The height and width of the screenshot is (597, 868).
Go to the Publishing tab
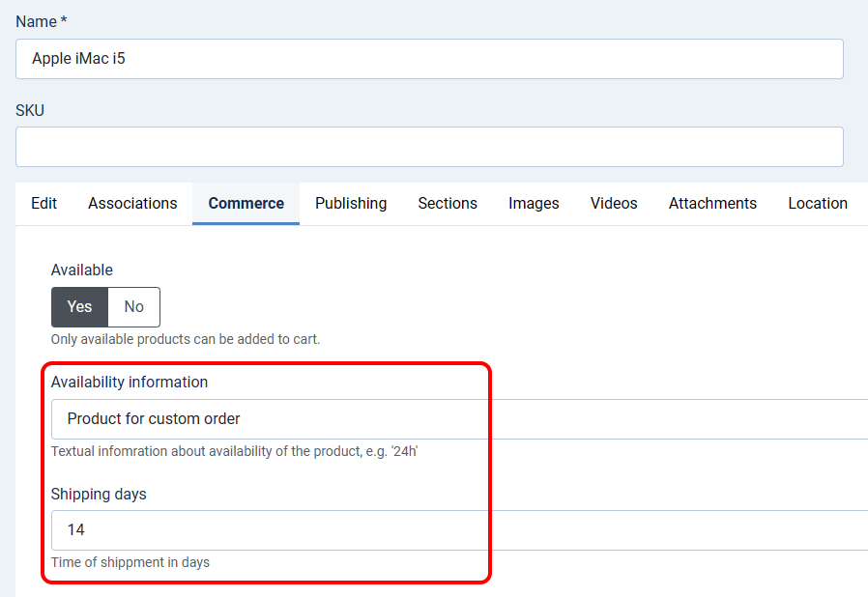(351, 204)
